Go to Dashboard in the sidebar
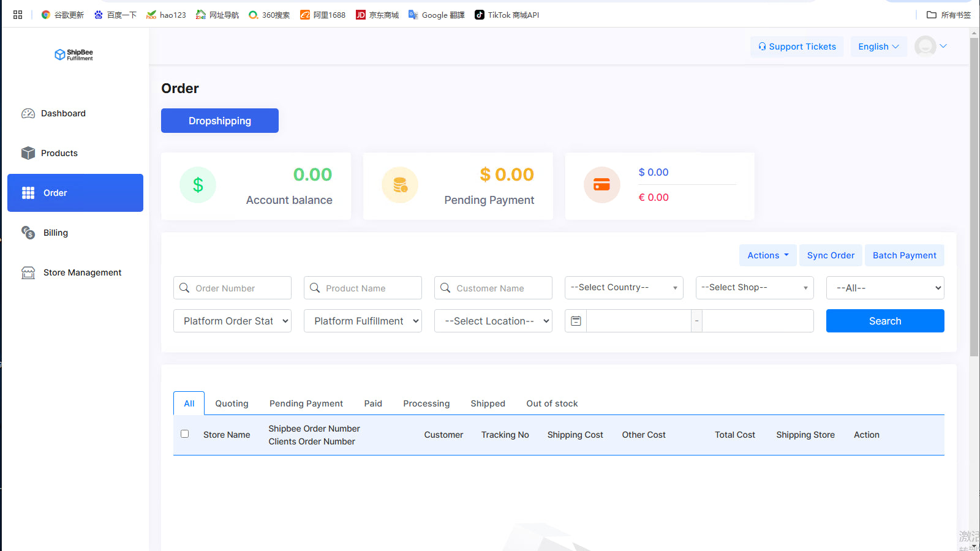 (x=75, y=113)
